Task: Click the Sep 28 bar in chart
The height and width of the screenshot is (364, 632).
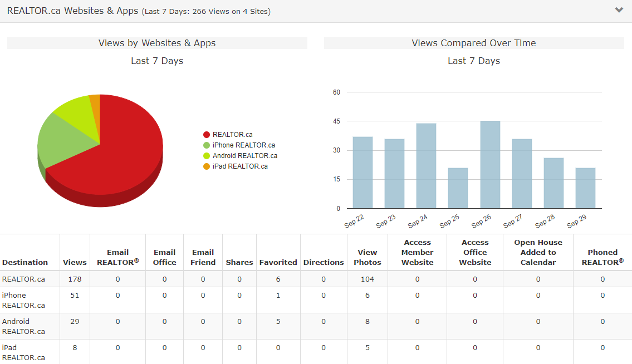Action: click(554, 184)
